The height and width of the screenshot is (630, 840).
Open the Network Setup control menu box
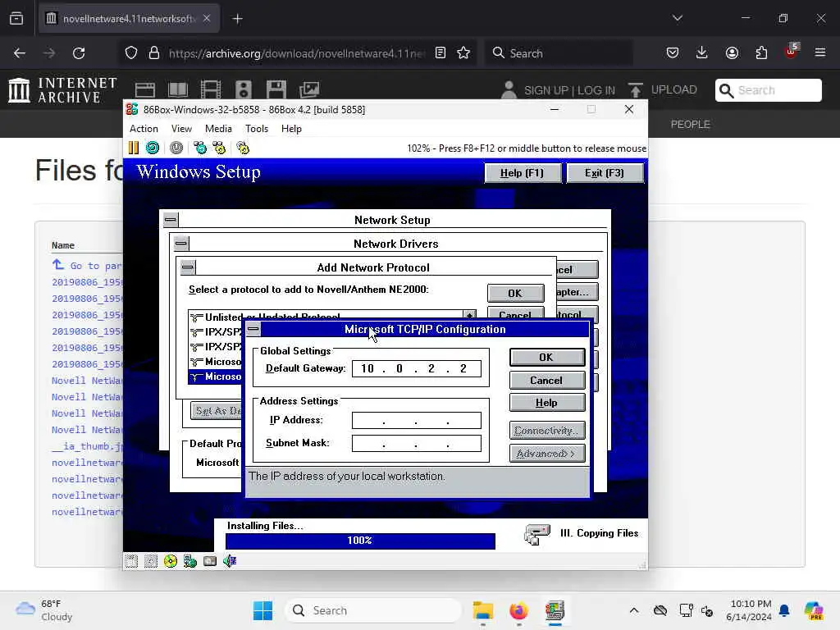coord(171,219)
